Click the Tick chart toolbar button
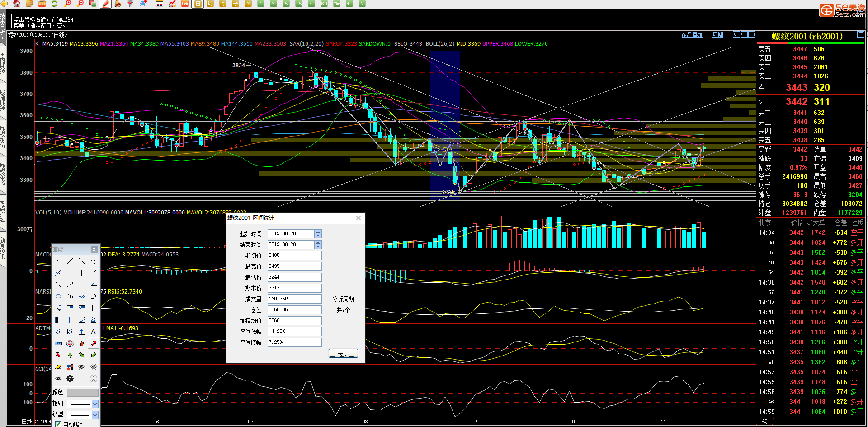The width and height of the screenshot is (868, 427). 185,4
